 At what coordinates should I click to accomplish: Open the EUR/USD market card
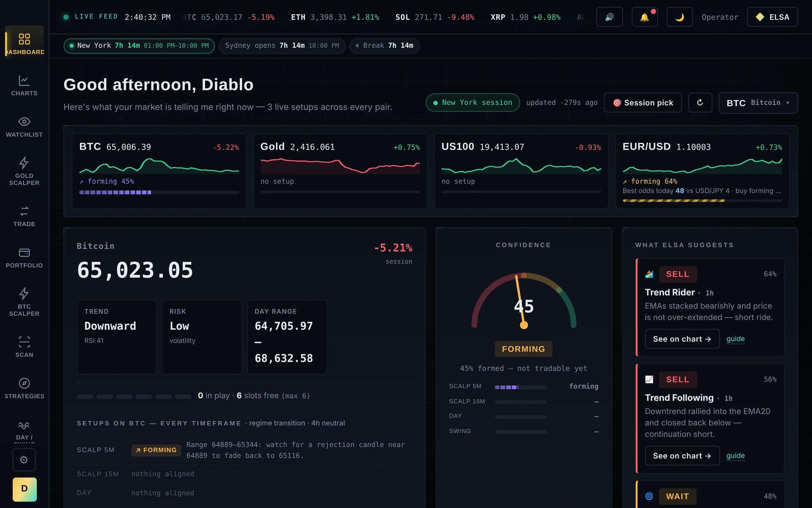pyautogui.click(x=702, y=171)
